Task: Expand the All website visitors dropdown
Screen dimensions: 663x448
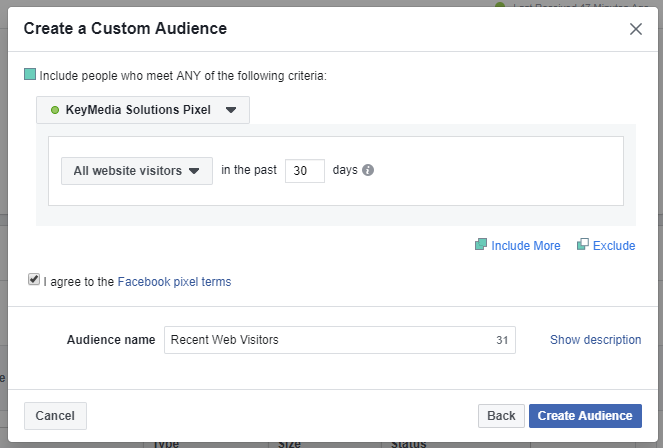Action: [x=137, y=171]
